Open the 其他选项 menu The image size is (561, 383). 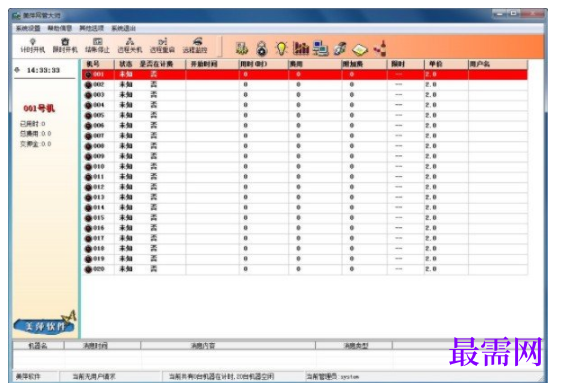point(92,28)
